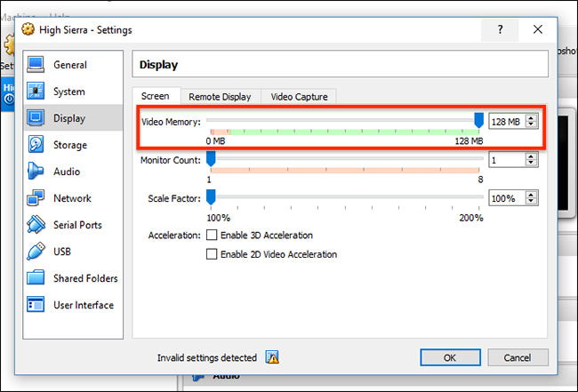Open the General settings category icon
The height and width of the screenshot is (392, 578).
36,65
